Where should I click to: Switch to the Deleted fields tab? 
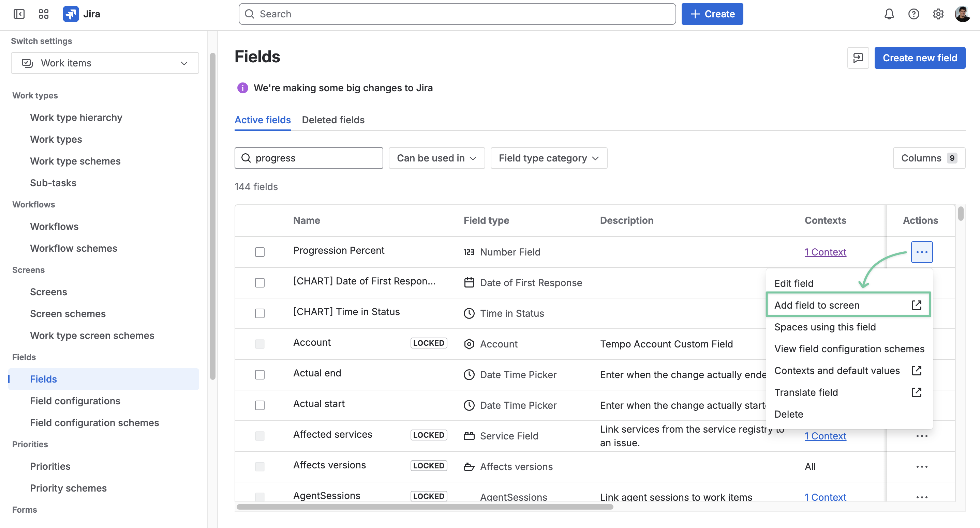point(333,120)
